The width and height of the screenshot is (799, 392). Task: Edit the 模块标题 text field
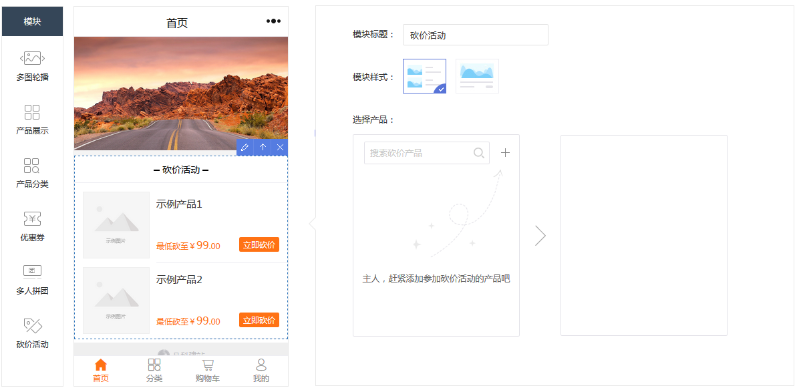pyautogui.click(x=475, y=35)
